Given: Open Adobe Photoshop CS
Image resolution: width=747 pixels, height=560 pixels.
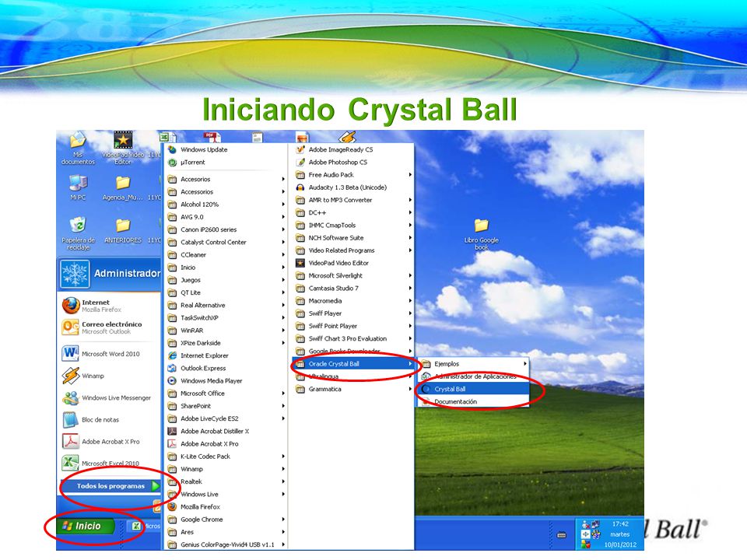Looking at the screenshot, I should point(353,163).
